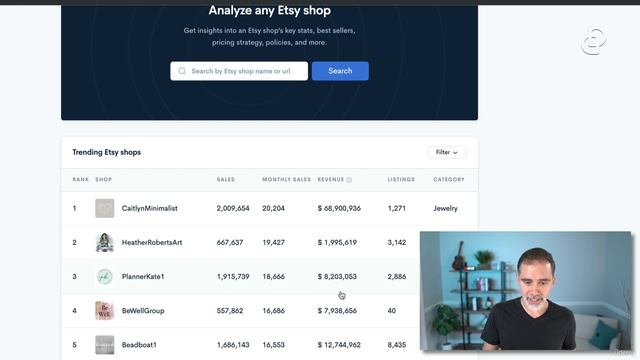
Task: Click CaitlynMinimalist shop avatar
Action: (104, 208)
